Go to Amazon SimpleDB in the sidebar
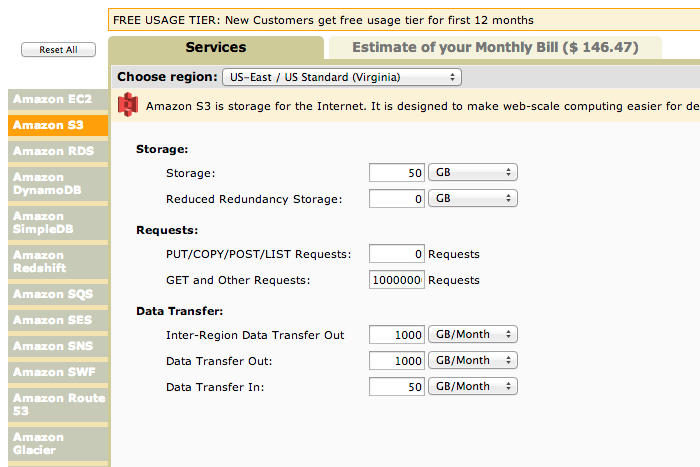 [58, 223]
